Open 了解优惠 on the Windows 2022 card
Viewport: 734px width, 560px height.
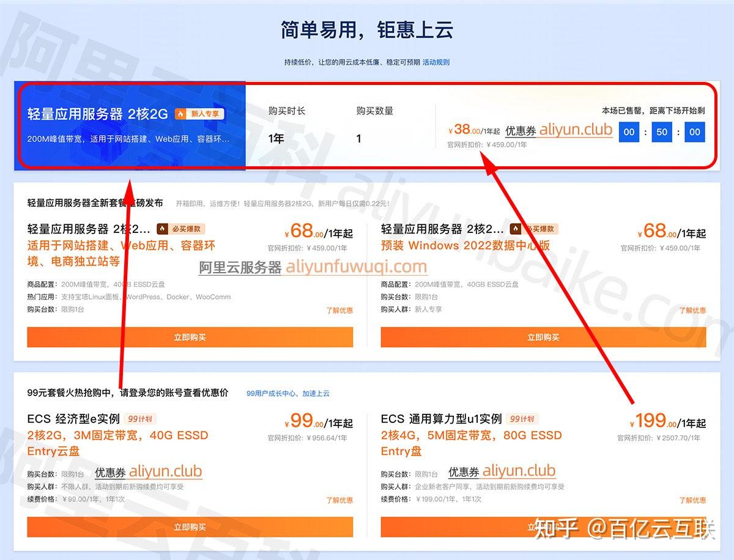692,311
